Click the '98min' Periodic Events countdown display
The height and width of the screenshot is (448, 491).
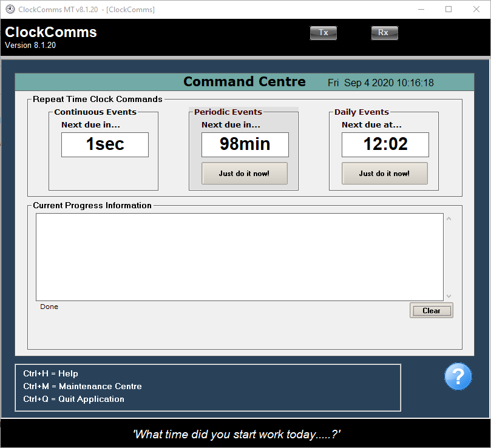[x=245, y=144]
